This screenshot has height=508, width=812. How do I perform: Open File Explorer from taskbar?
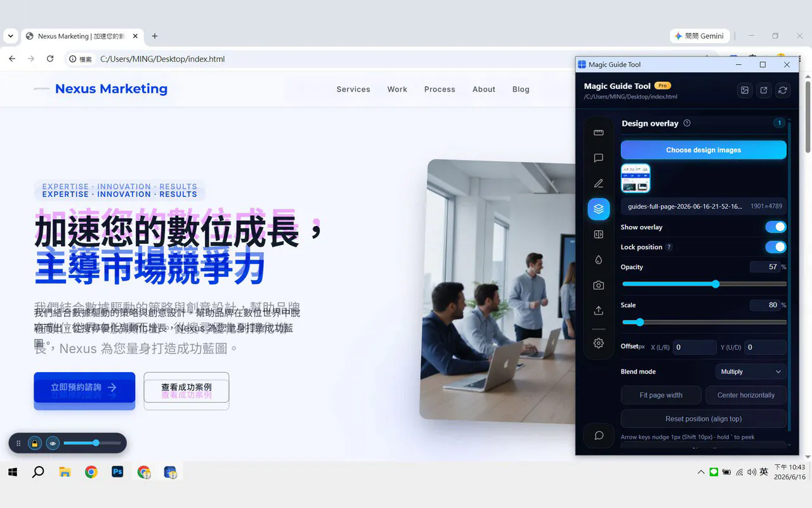(x=65, y=472)
